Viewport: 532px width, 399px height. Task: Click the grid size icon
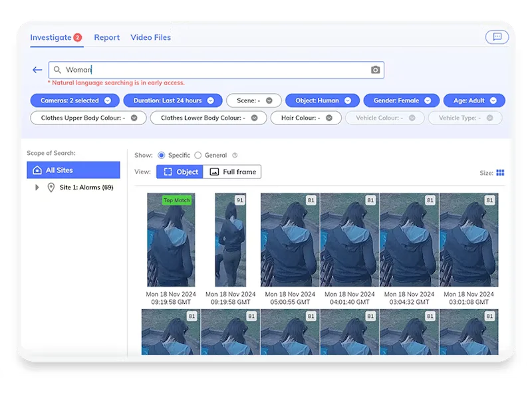click(500, 173)
